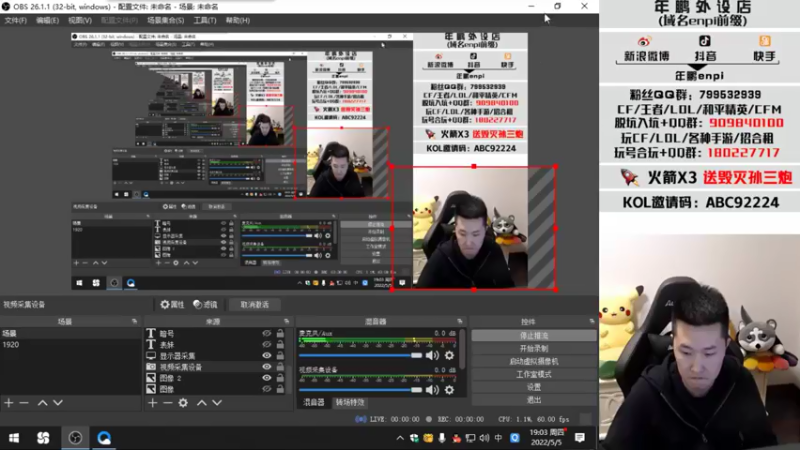Screen dimensions: 800x450
Task: Pop out the 来源 dock panel
Action: pyautogui.click(x=286, y=321)
